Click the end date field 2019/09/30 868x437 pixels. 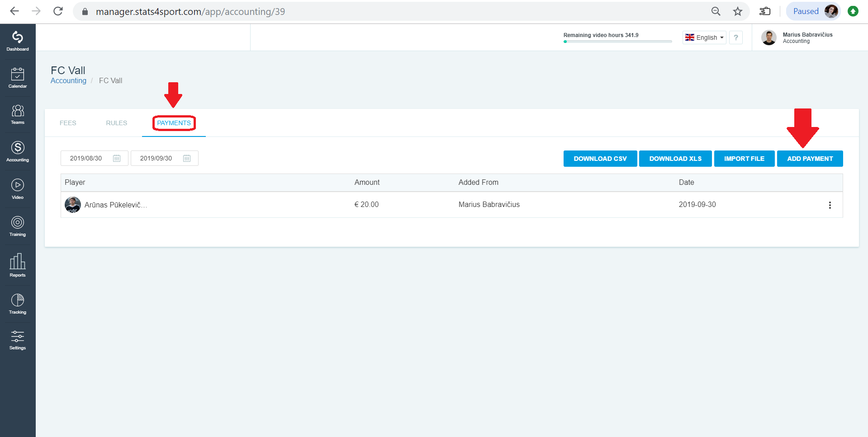coord(165,158)
